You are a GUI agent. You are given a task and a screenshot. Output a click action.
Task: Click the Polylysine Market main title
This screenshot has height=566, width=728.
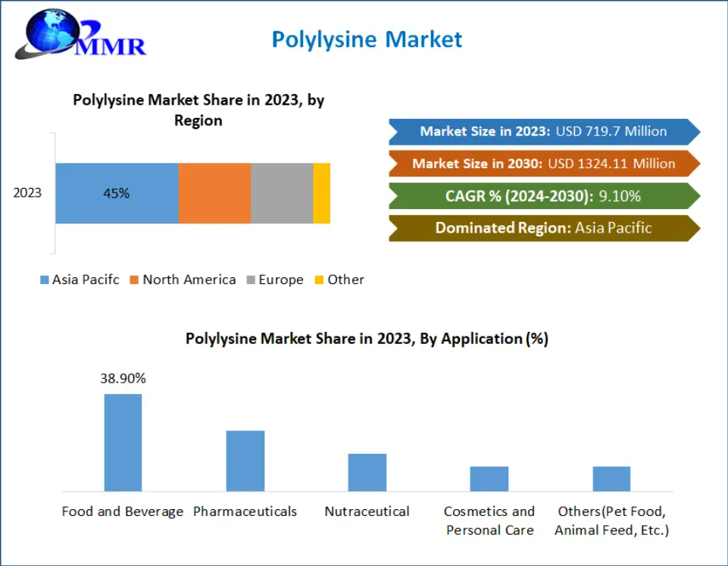coord(367,39)
